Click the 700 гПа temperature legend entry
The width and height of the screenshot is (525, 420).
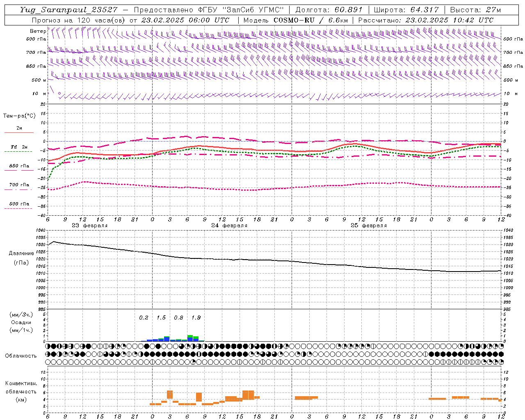pos(19,185)
